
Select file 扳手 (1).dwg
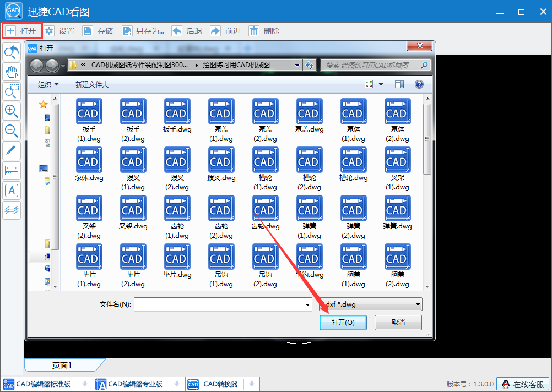[89, 121]
